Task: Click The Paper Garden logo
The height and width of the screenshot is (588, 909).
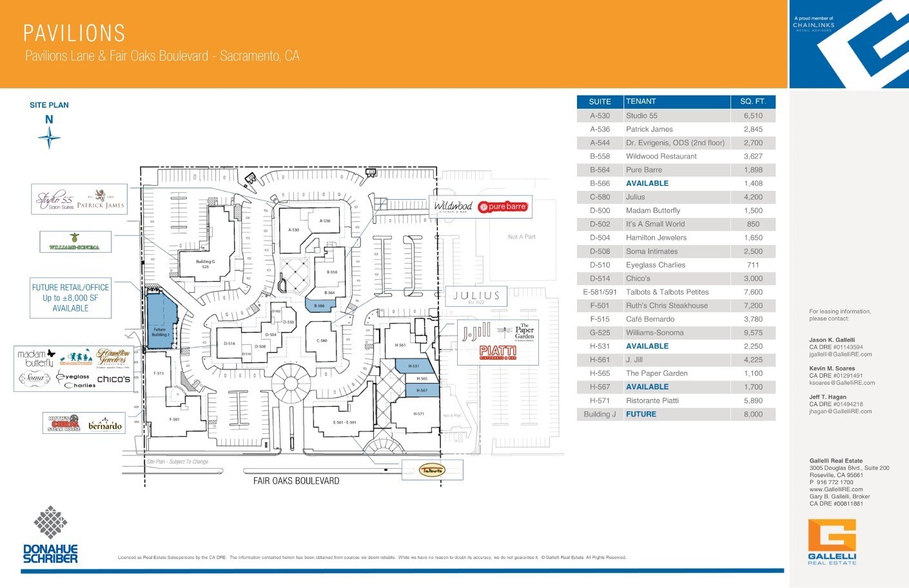Action: [524, 331]
